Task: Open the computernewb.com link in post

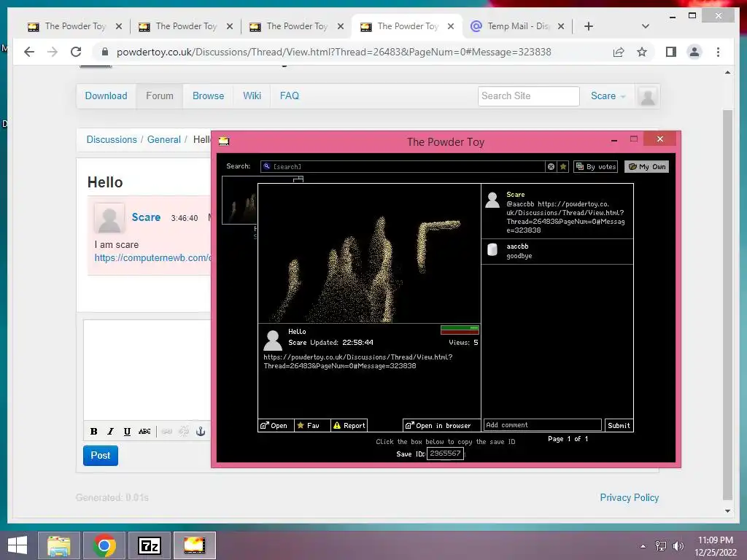Action: 152,257
